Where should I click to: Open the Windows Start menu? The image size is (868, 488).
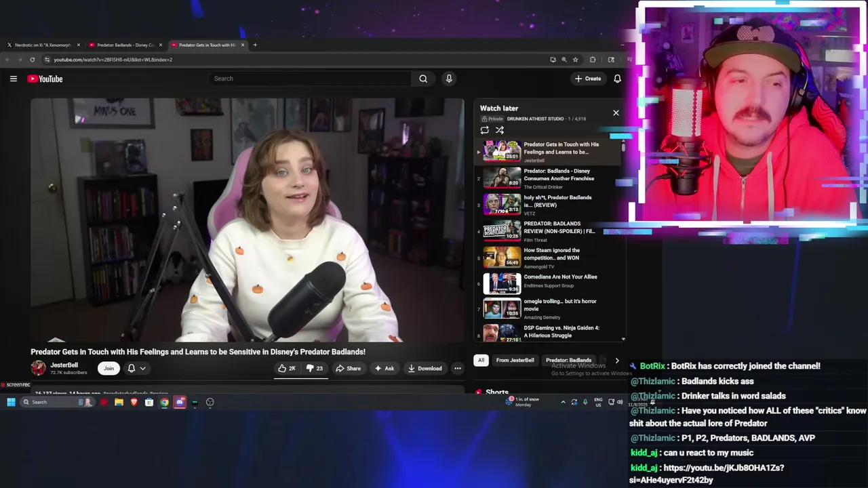click(x=11, y=402)
